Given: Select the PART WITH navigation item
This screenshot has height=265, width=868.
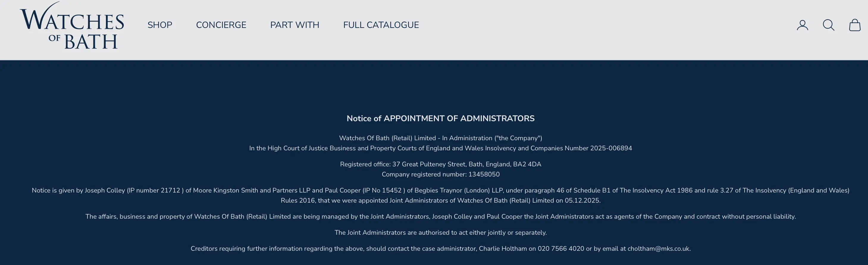Looking at the screenshot, I should [294, 25].
